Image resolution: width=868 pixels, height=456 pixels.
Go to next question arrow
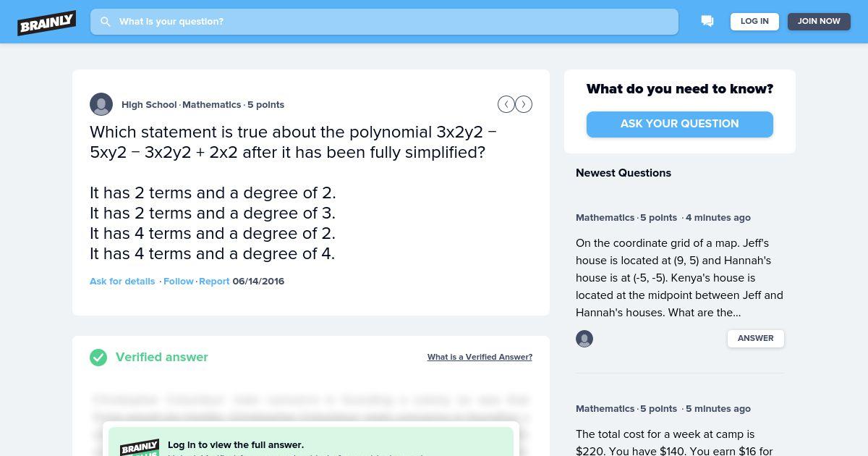pyautogui.click(x=524, y=104)
